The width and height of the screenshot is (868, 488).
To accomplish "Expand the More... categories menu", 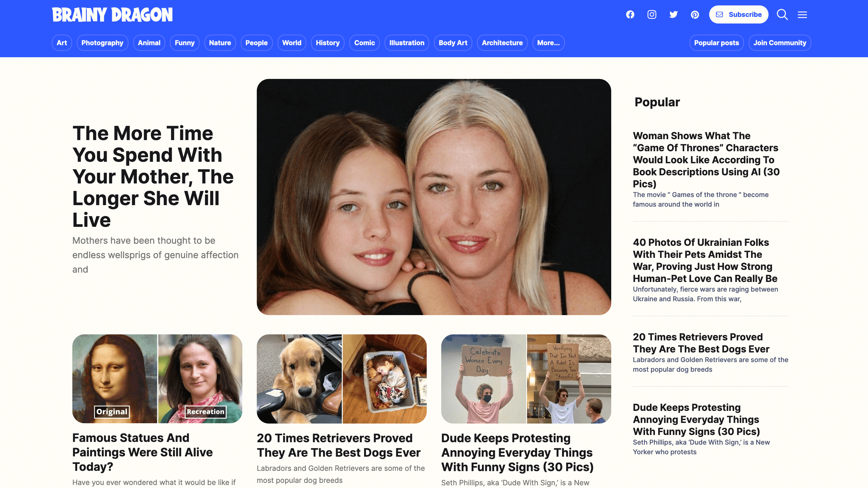I will (548, 43).
